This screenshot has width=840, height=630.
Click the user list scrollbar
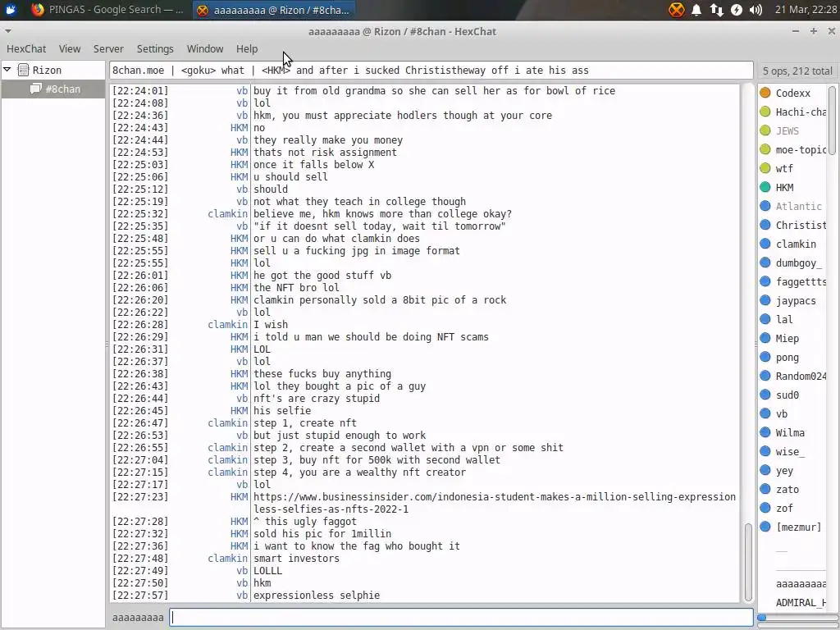coord(832,121)
